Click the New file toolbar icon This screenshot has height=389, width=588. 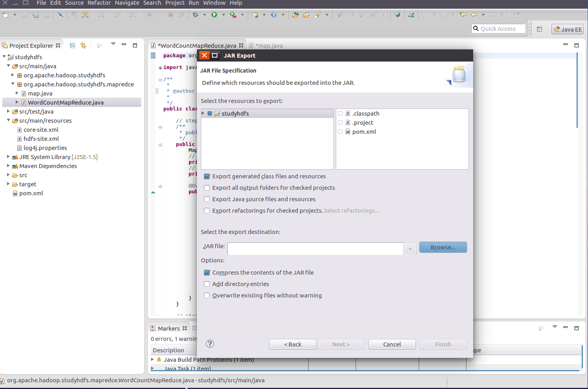[6, 15]
